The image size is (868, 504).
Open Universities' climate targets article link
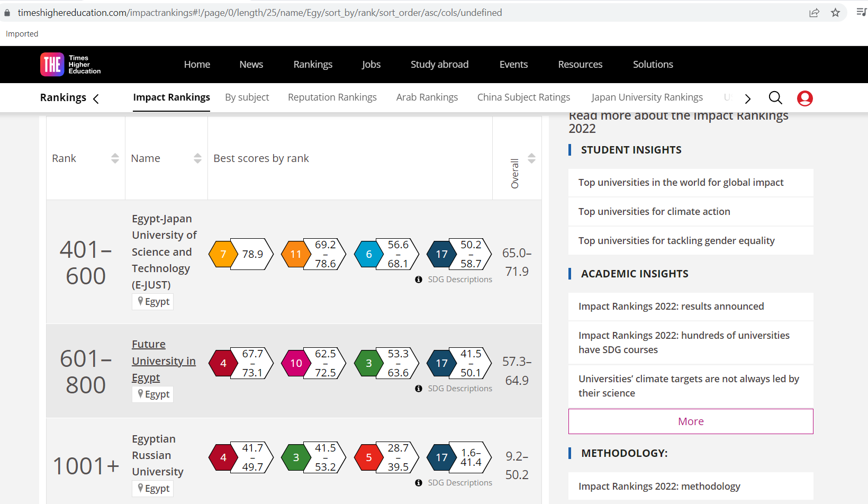[x=691, y=386]
